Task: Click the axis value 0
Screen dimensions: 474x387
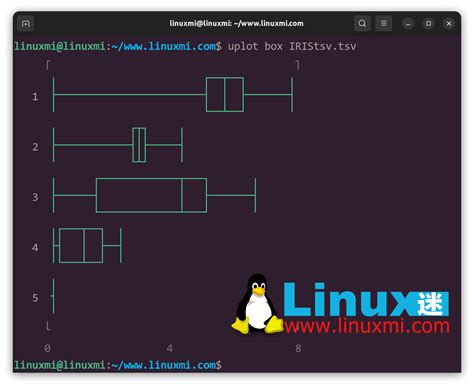Action: 47,348
